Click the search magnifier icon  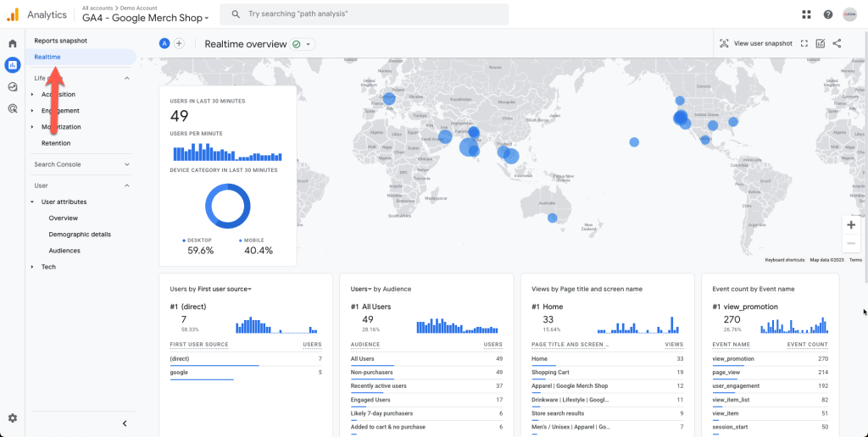(x=236, y=14)
